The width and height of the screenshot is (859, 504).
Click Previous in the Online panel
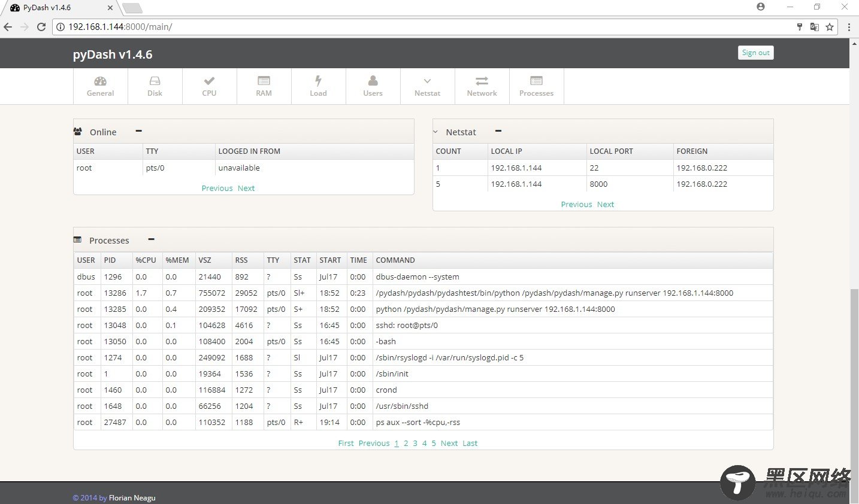(x=217, y=188)
